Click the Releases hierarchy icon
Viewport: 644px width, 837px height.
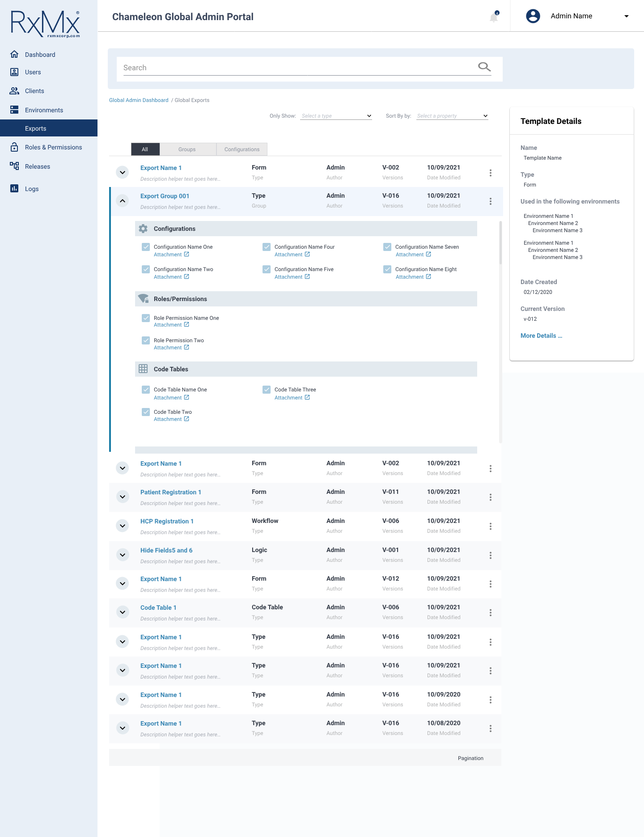click(14, 166)
